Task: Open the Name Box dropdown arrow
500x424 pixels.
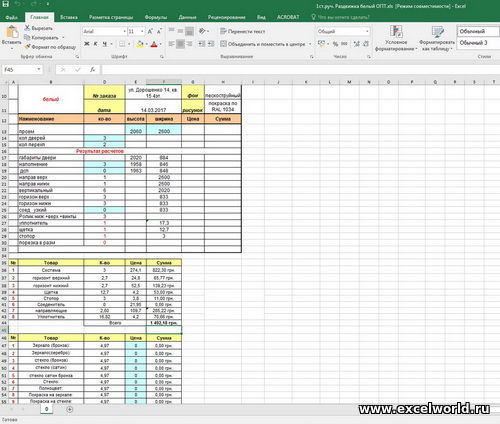Action: pos(39,69)
